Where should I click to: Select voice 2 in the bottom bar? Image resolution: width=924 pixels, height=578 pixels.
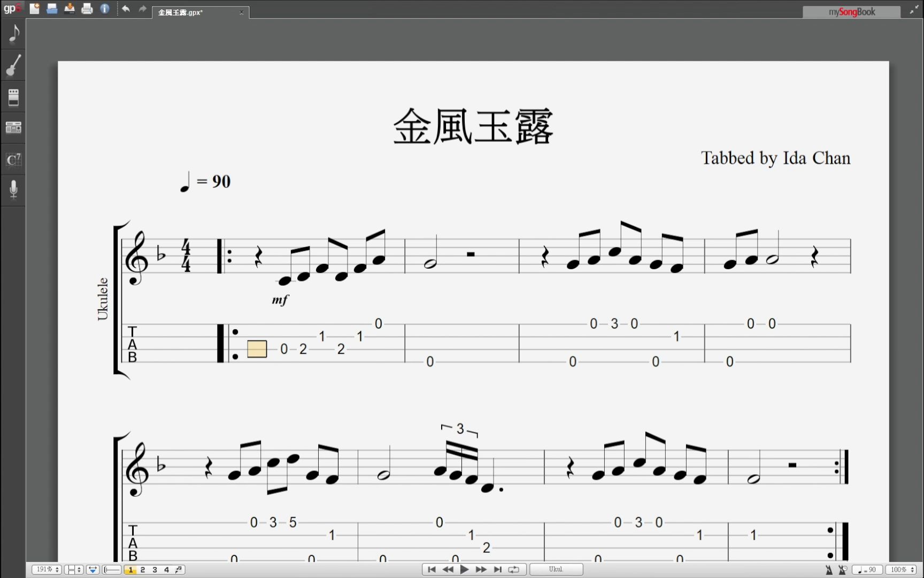pos(143,569)
